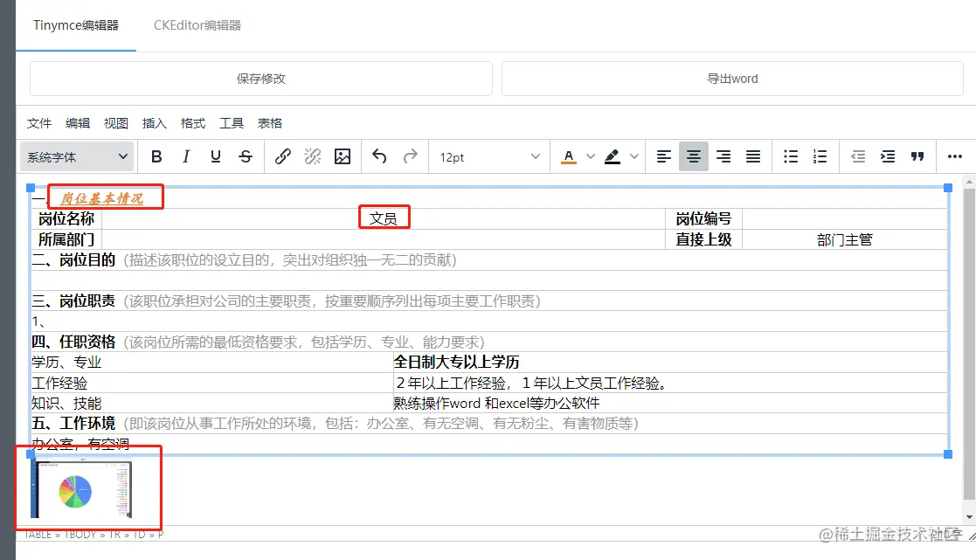
Task: Apply italic formatting
Action: click(x=186, y=156)
